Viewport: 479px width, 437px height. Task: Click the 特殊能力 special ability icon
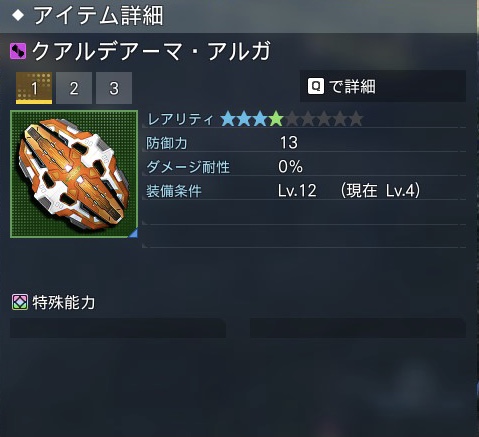(20, 302)
